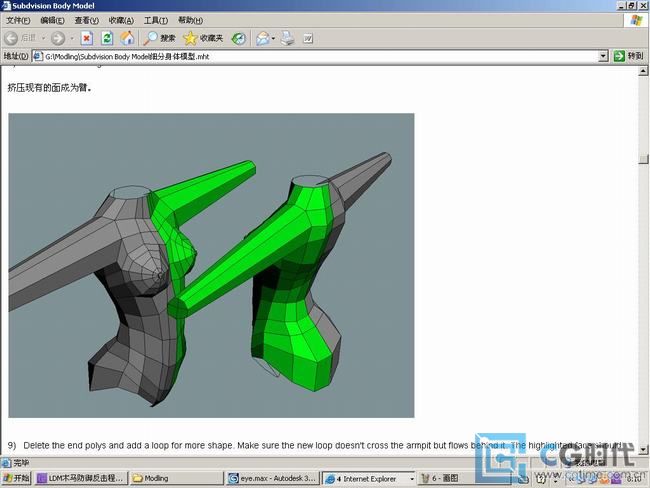
Task: Open the 工具(T) menu
Action: pos(155,20)
